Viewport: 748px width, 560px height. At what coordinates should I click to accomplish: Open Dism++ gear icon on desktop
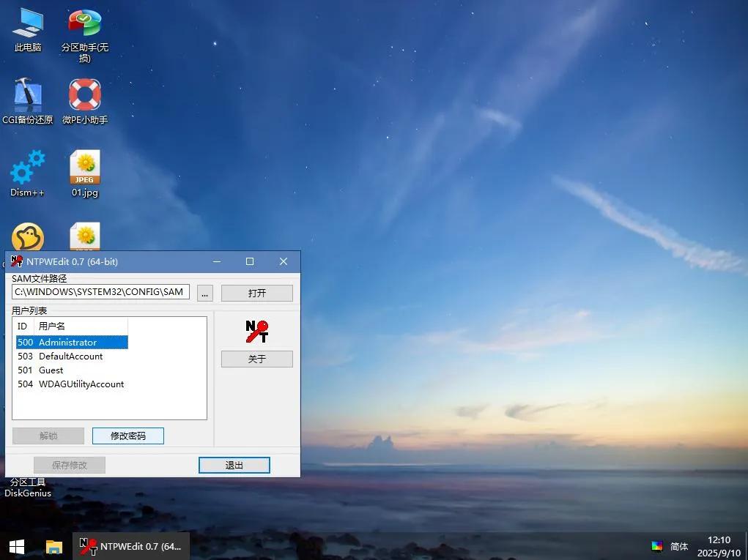point(28,168)
